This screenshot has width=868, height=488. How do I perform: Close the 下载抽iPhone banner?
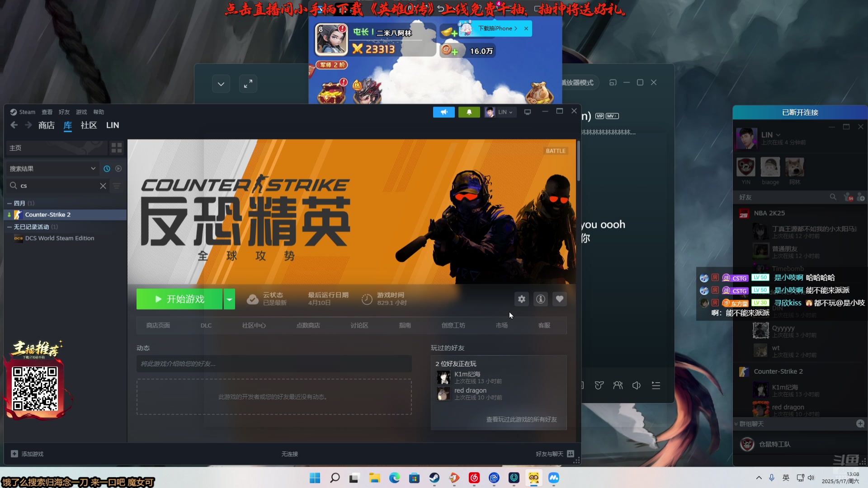point(526,28)
